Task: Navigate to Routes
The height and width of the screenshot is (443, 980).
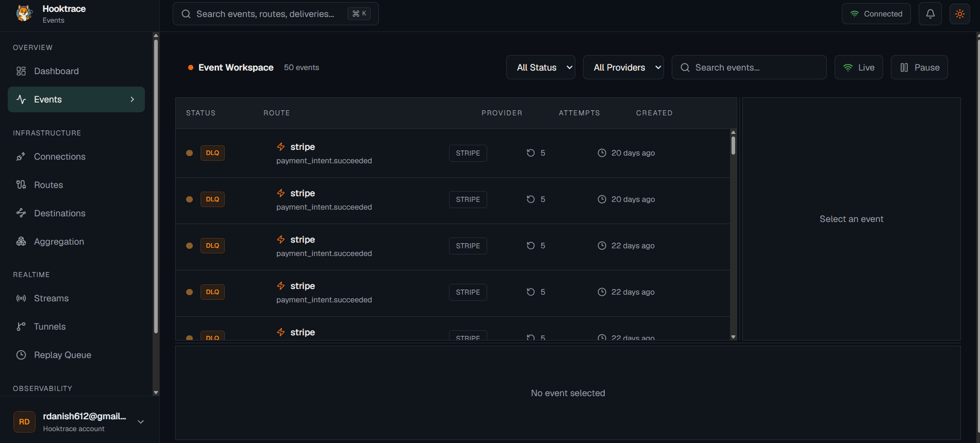Action: click(76, 185)
